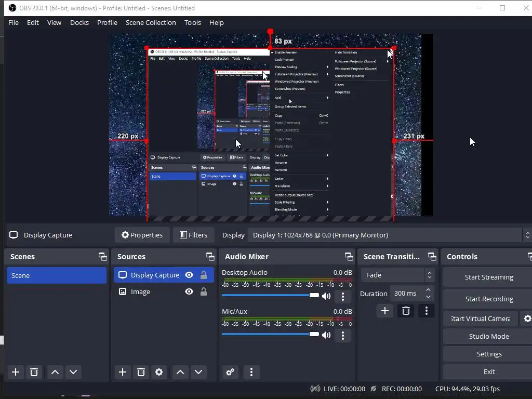Click Start Streaming button
The height and width of the screenshot is (399, 532).
click(x=488, y=277)
